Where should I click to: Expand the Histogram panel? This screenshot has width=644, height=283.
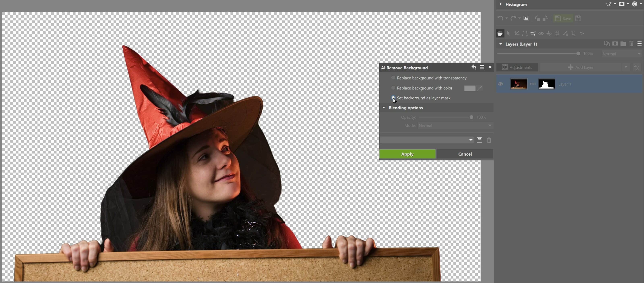coord(501,4)
